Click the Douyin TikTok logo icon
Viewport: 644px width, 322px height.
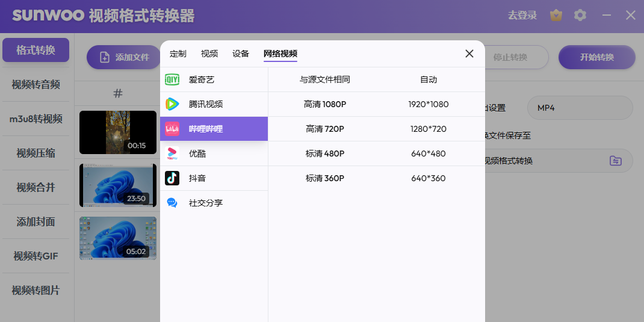coord(172,178)
